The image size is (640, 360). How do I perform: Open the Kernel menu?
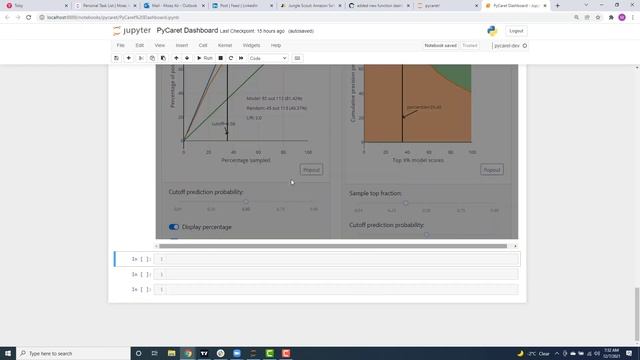pyautogui.click(x=225, y=45)
